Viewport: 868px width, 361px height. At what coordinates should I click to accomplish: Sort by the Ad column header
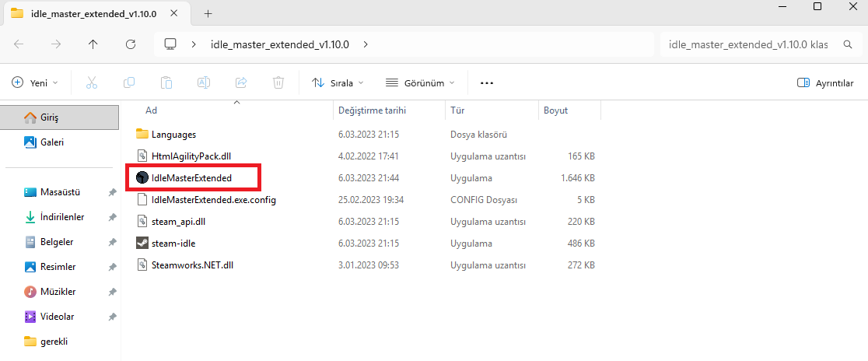[151, 110]
